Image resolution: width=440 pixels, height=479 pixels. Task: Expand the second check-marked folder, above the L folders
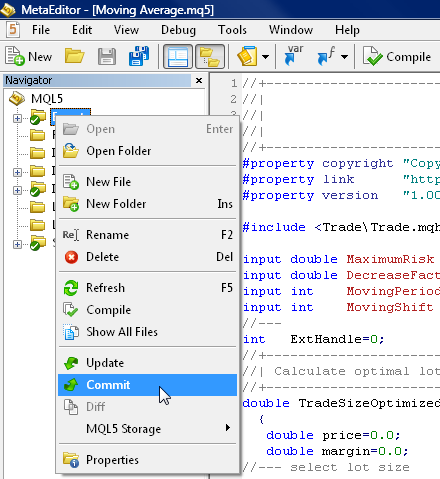[x=17, y=190]
